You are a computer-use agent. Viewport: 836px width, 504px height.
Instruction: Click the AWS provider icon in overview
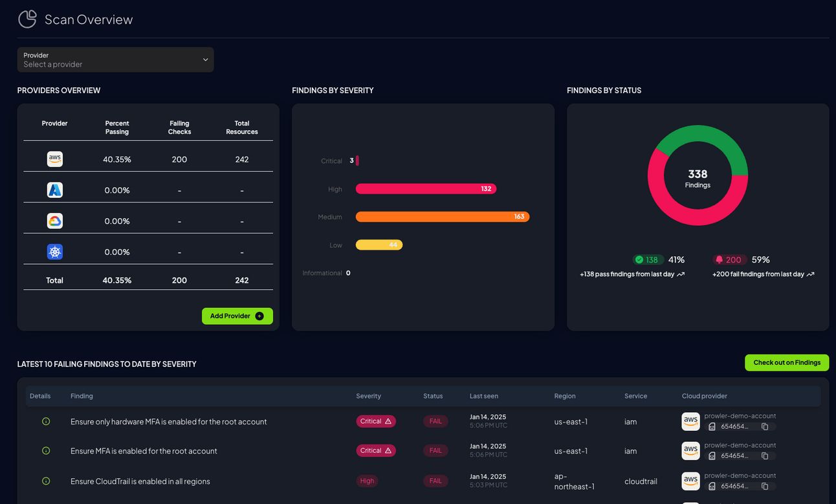tap(55, 159)
